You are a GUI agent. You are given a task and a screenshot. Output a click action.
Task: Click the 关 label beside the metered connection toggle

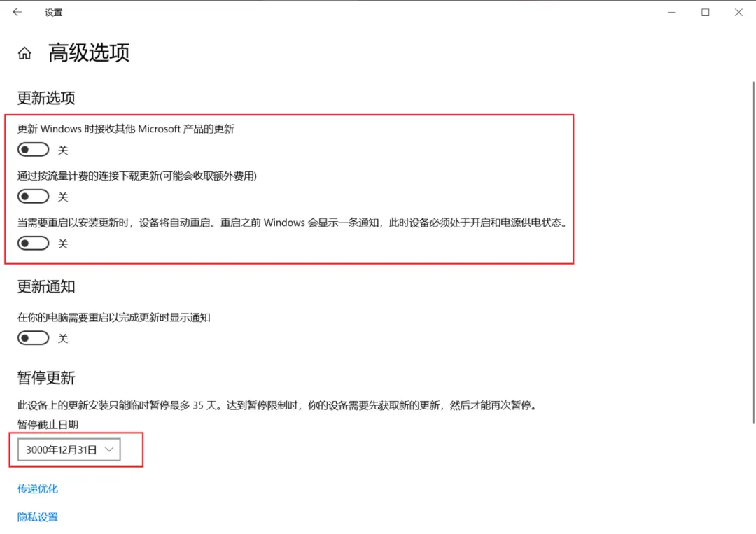pos(63,197)
